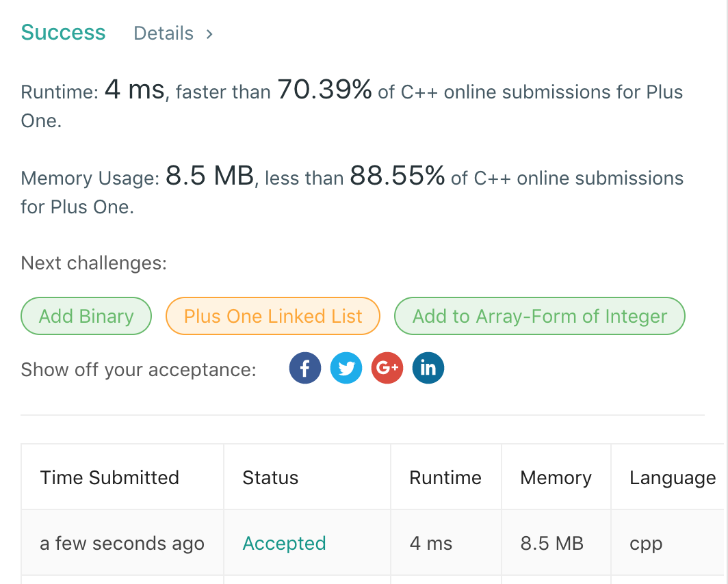The height and width of the screenshot is (584, 728).
Task: Open the Details link
Action: tap(164, 34)
